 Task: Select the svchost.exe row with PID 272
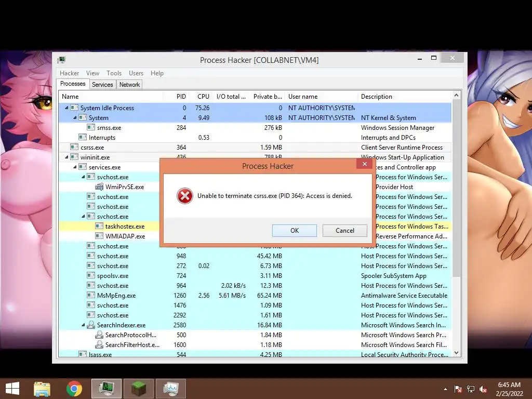tap(255, 265)
